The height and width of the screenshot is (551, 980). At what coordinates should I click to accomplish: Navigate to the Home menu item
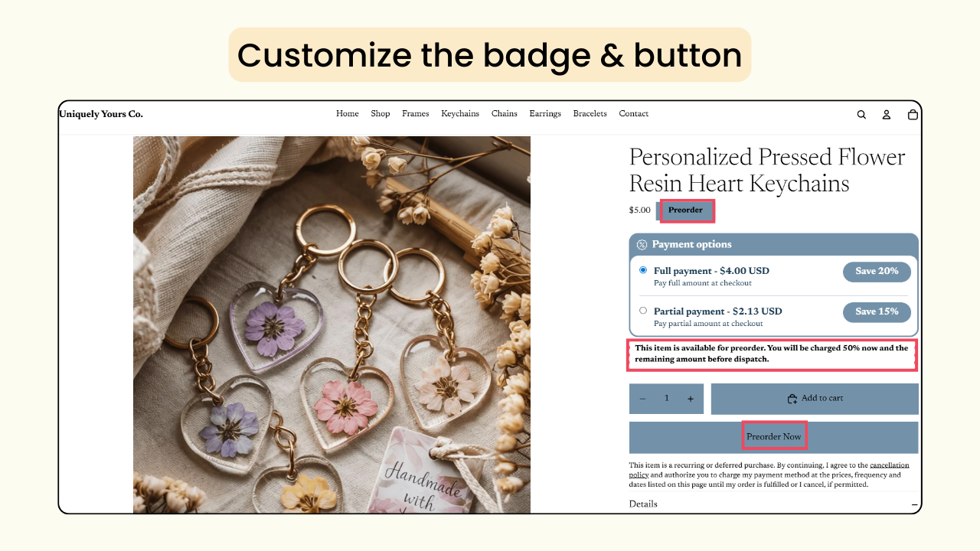click(x=347, y=113)
